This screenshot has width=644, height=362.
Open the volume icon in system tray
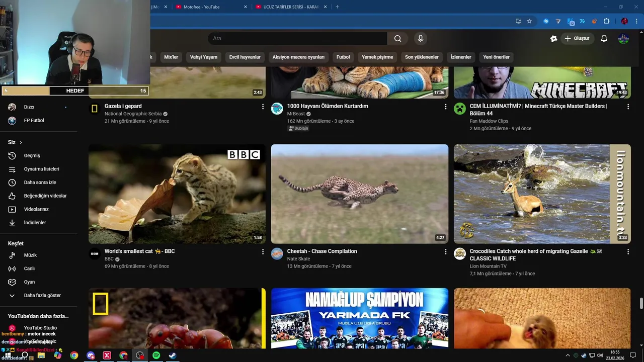(x=600, y=355)
